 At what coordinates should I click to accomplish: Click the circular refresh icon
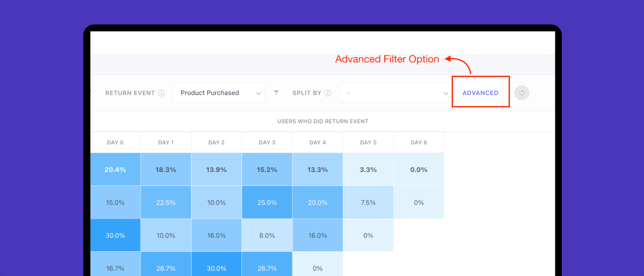(522, 93)
